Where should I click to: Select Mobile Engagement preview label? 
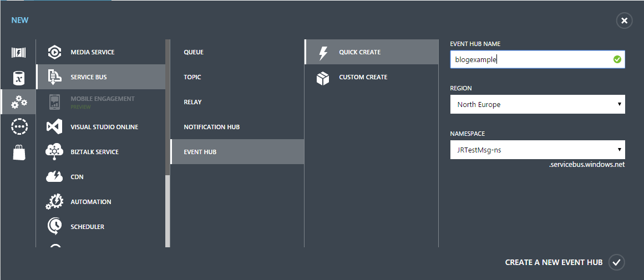(x=103, y=102)
